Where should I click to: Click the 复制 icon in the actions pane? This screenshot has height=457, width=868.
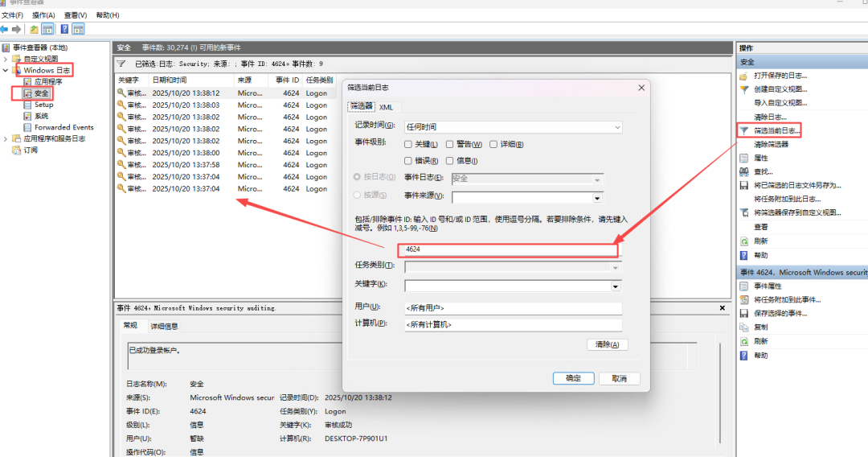[744, 327]
